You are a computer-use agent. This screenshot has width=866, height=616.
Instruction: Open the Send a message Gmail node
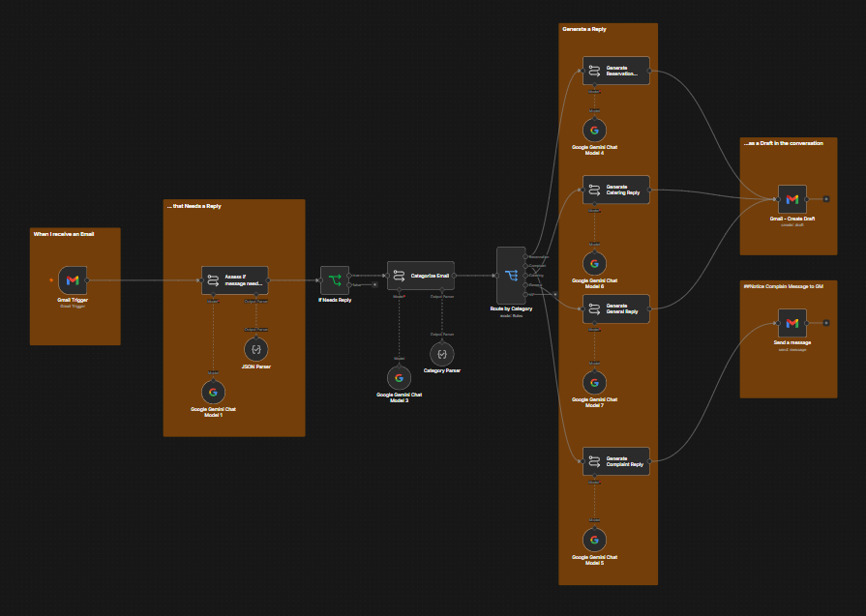click(x=792, y=323)
